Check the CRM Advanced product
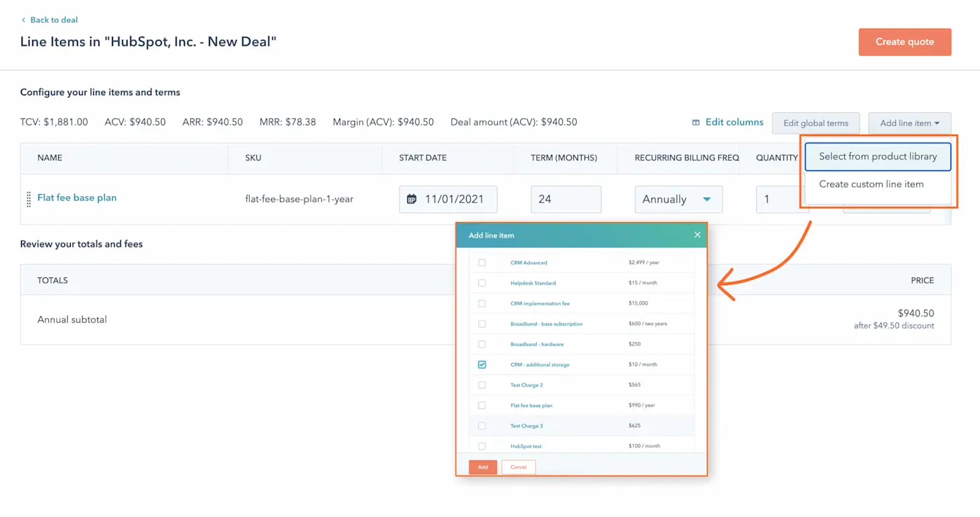This screenshot has height=517, width=980. 480,262
